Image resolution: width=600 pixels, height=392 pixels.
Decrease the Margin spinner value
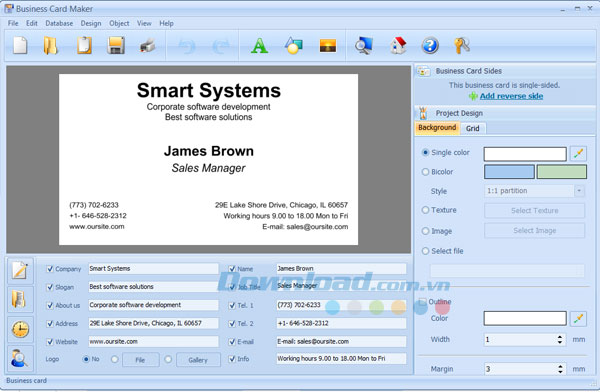pyautogui.click(x=560, y=371)
